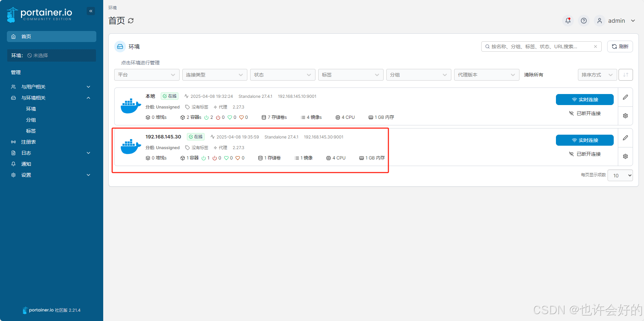This screenshot has height=321, width=644.
Task: Go to 首页 in the sidebar
Action: 52,37
